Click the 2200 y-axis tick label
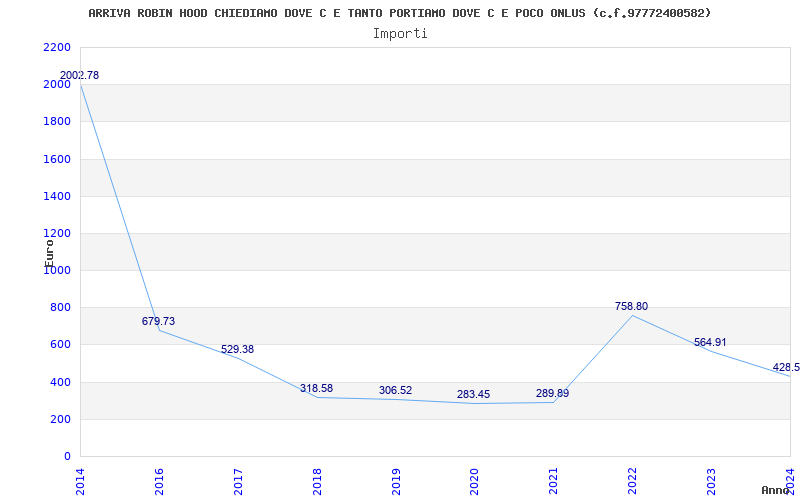The height and width of the screenshot is (500, 800). [57, 47]
